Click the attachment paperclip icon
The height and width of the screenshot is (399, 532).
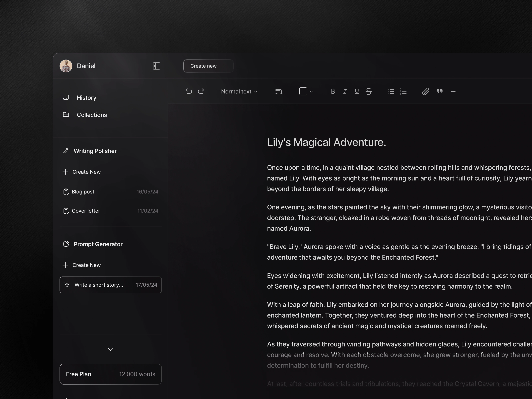[x=426, y=91]
